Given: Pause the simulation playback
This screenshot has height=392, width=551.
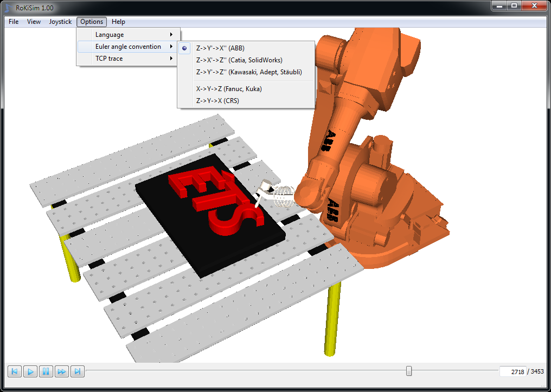Looking at the screenshot, I should click(x=46, y=371).
